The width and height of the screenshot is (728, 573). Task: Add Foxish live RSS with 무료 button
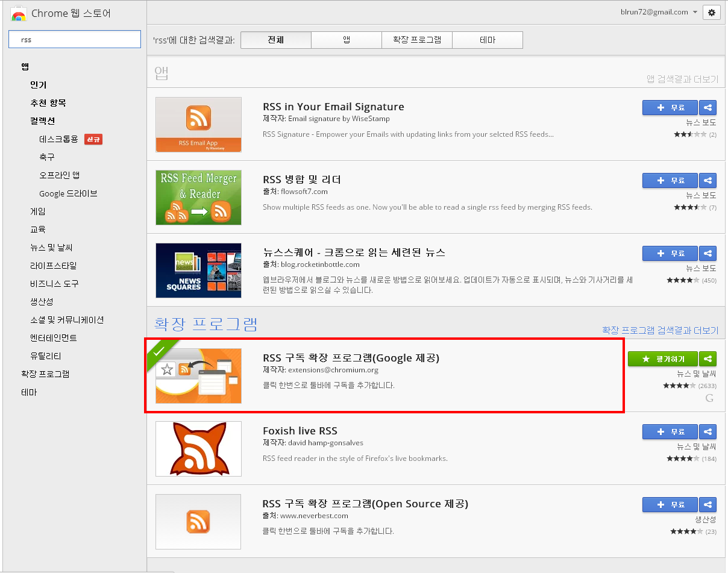(670, 431)
